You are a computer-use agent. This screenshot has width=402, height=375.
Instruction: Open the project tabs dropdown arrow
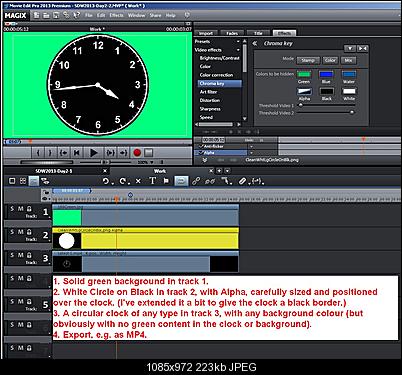click(227, 171)
